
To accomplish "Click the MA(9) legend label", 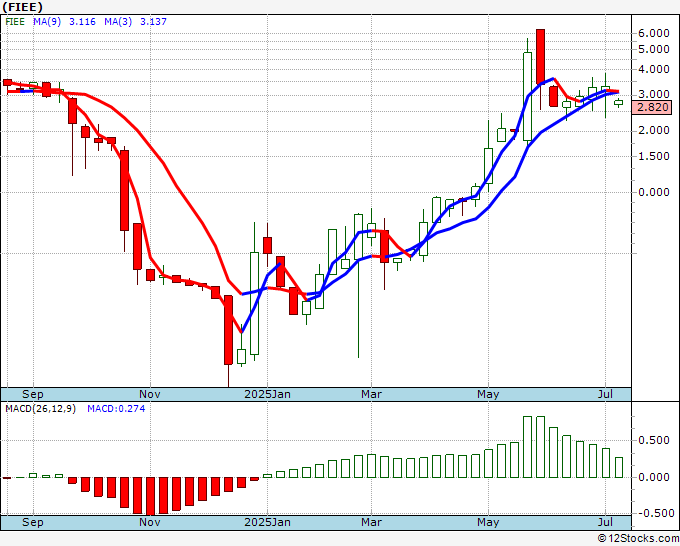I will click(x=47, y=22).
